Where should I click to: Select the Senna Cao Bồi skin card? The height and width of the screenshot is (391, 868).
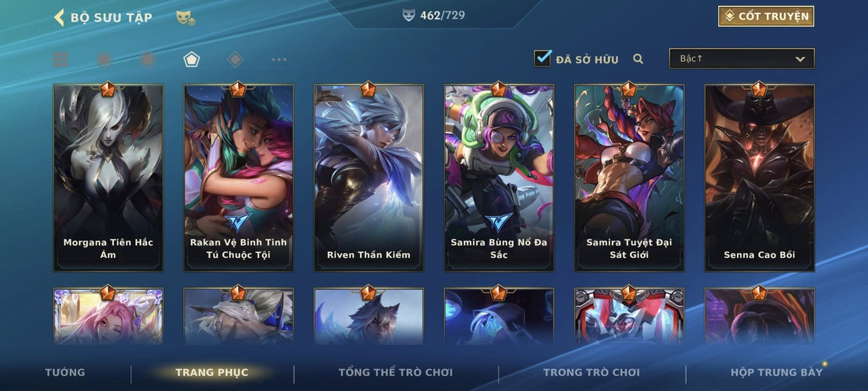point(759,178)
